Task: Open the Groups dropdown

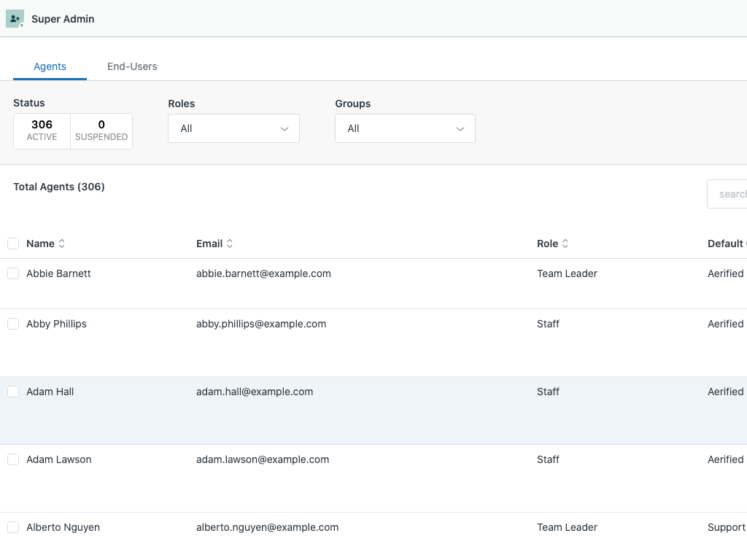Action: pyautogui.click(x=405, y=128)
